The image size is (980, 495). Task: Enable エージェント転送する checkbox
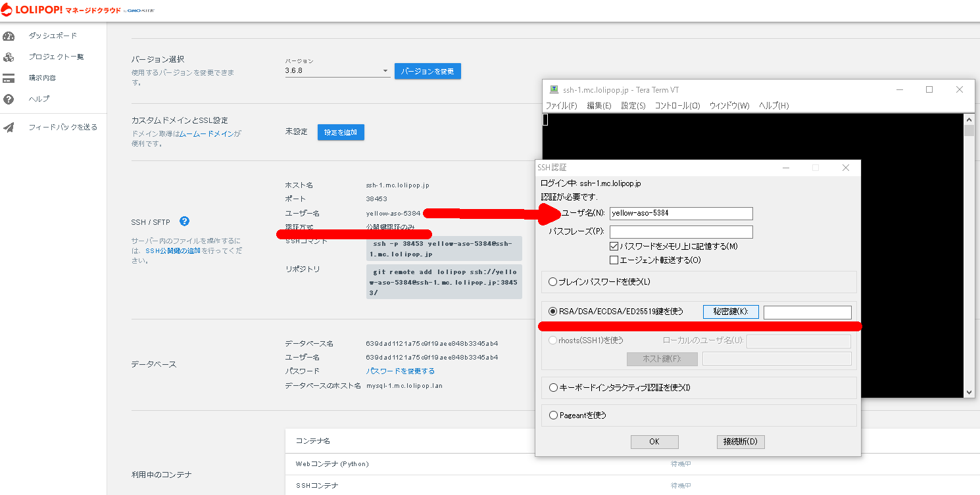point(614,260)
